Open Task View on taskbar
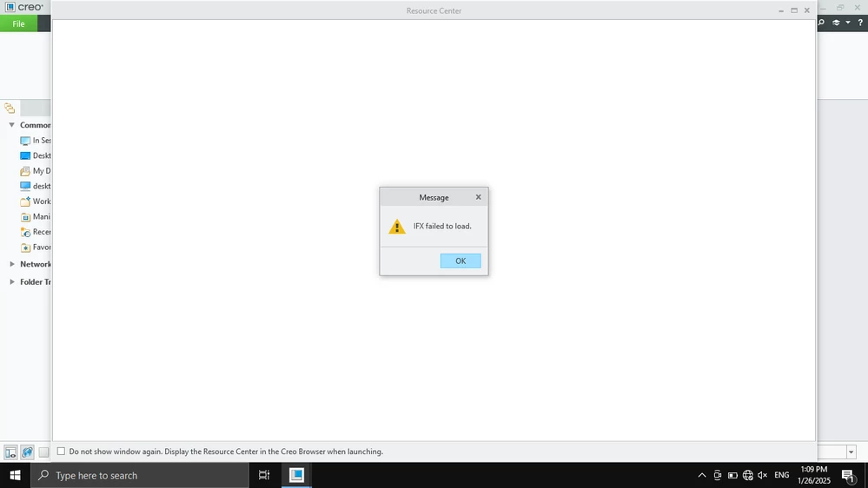 tap(264, 475)
